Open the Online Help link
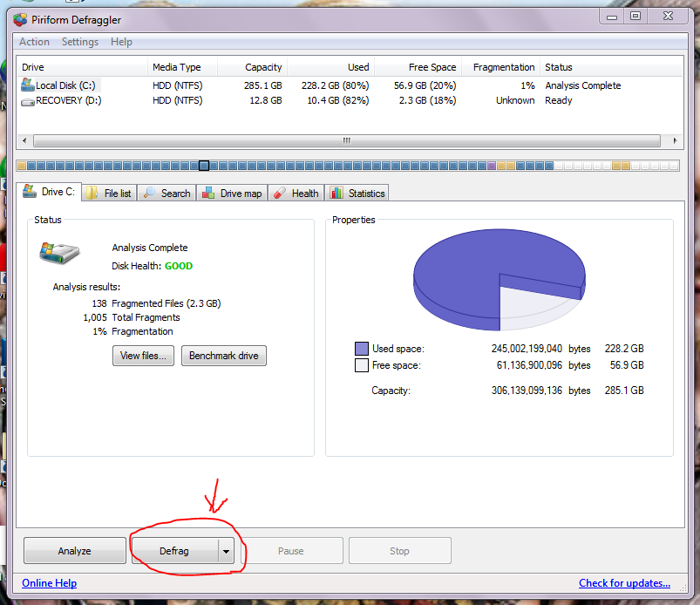The image size is (700, 605). [x=49, y=583]
